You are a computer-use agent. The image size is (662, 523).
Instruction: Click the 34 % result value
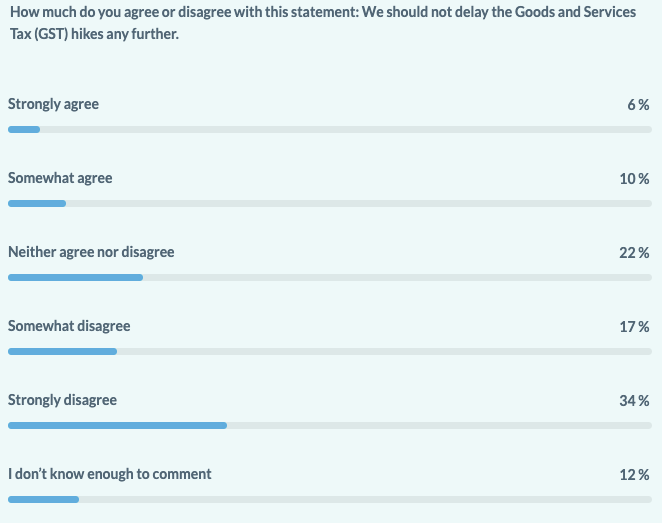click(634, 401)
